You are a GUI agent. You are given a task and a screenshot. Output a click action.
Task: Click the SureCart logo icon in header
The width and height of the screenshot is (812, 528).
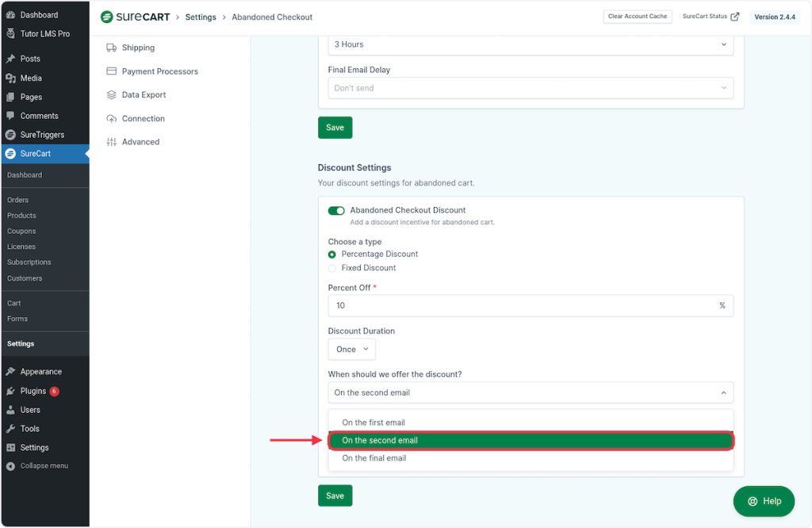click(x=107, y=17)
